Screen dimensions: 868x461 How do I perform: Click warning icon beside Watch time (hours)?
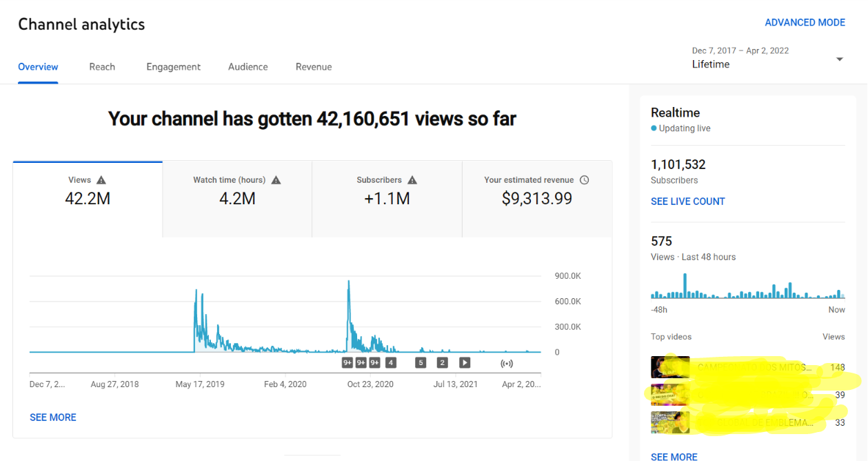coord(276,180)
